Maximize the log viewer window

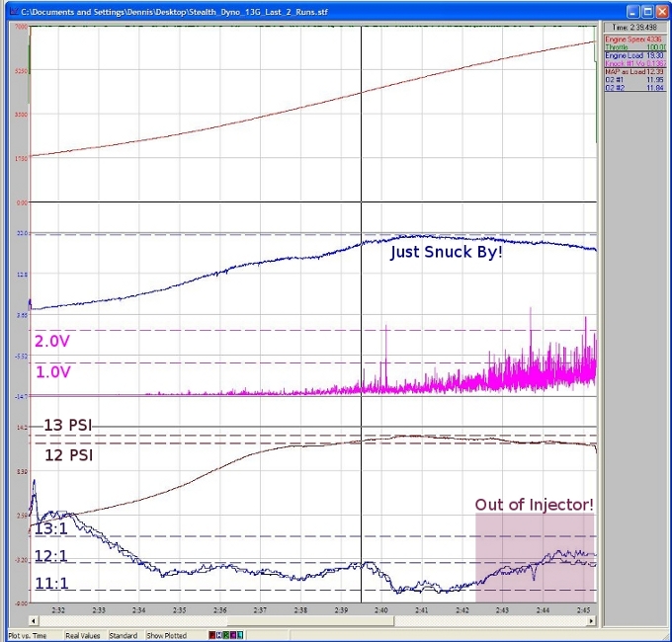[648, 12]
